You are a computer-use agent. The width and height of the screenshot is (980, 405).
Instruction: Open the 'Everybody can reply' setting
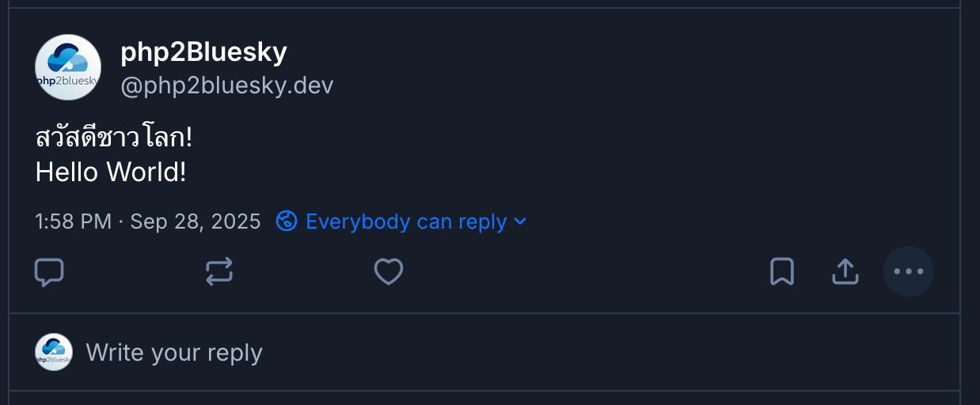[405, 221]
